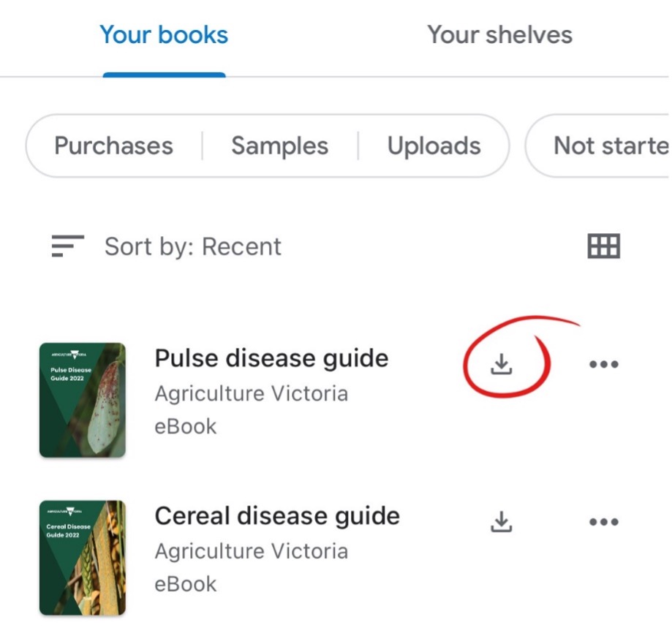Click the download icon circled in red
This screenshot has height=636, width=672.
pos(501,363)
